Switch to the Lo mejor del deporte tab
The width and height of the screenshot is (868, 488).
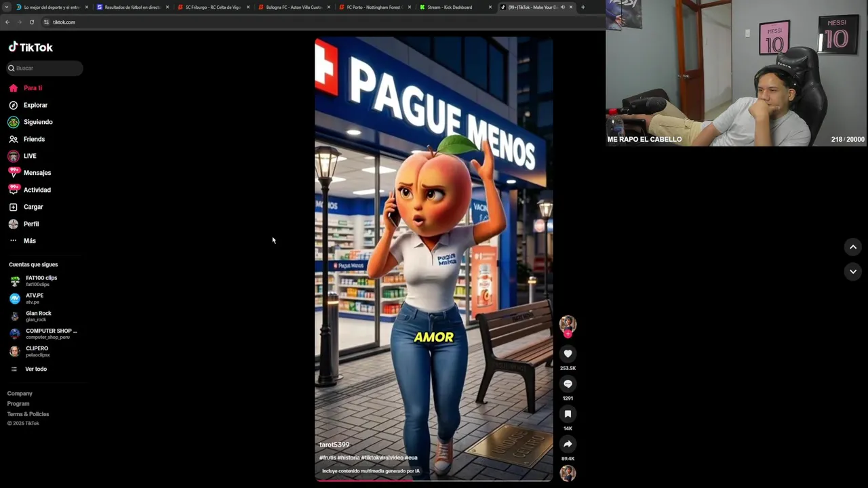tap(52, 7)
